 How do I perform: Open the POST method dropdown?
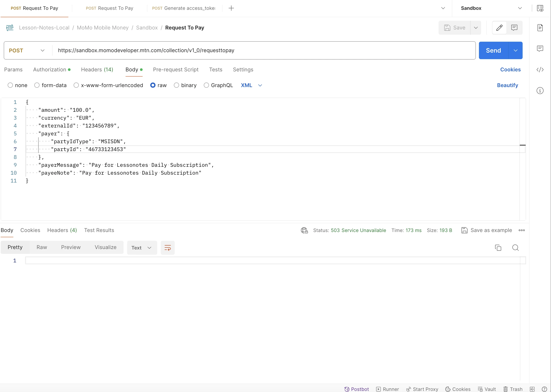point(27,50)
